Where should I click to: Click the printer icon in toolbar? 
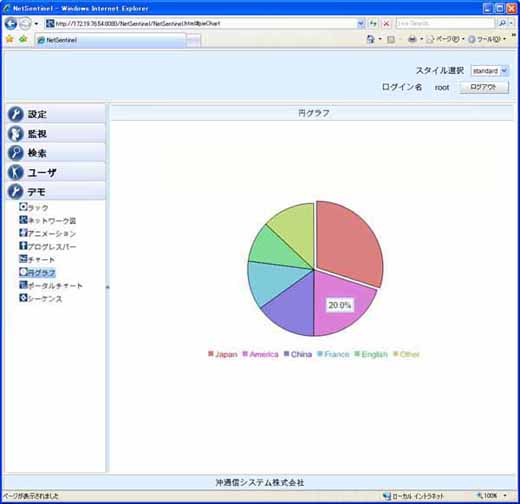click(x=412, y=39)
